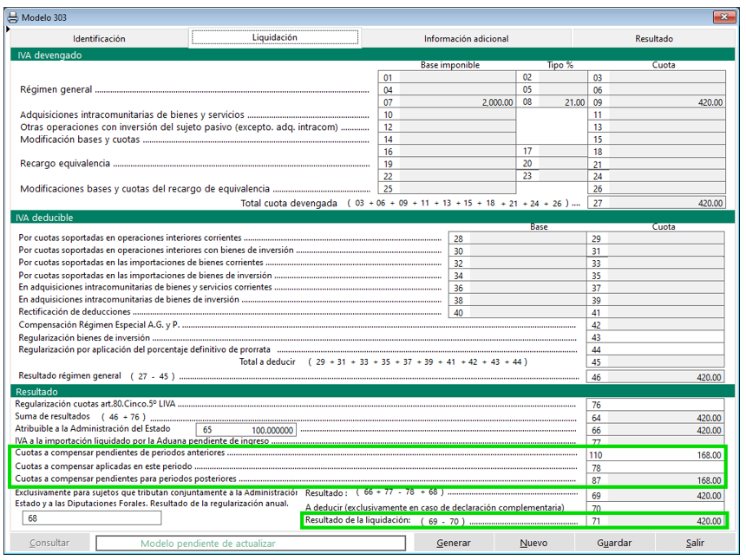Click resultado régimen general field 46
The height and width of the screenshot is (560, 746).
(x=655, y=377)
